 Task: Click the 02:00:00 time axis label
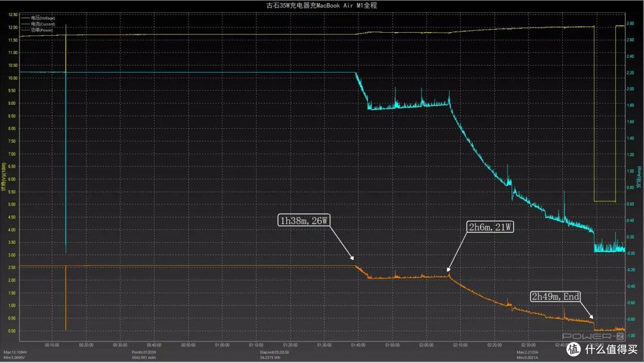[x=426, y=345]
